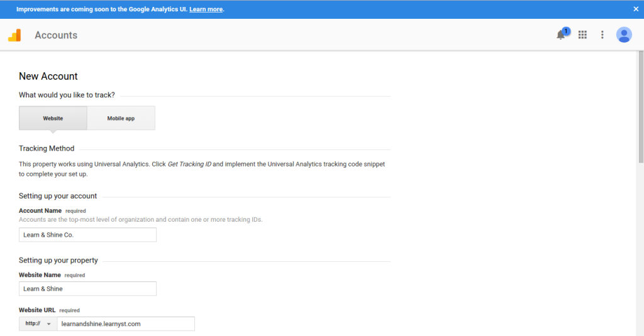The height and width of the screenshot is (336, 644).
Task: Expand the http:// protocol dropdown
Action: click(38, 323)
